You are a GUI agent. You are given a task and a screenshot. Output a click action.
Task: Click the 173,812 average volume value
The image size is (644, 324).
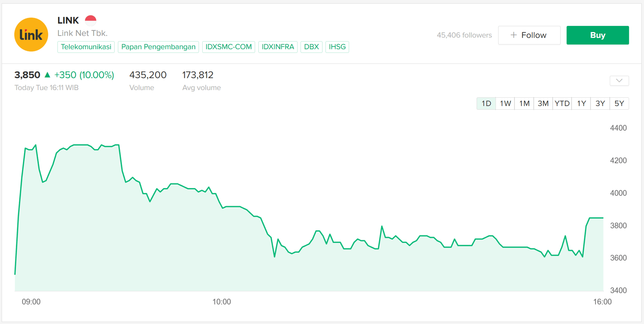point(198,75)
